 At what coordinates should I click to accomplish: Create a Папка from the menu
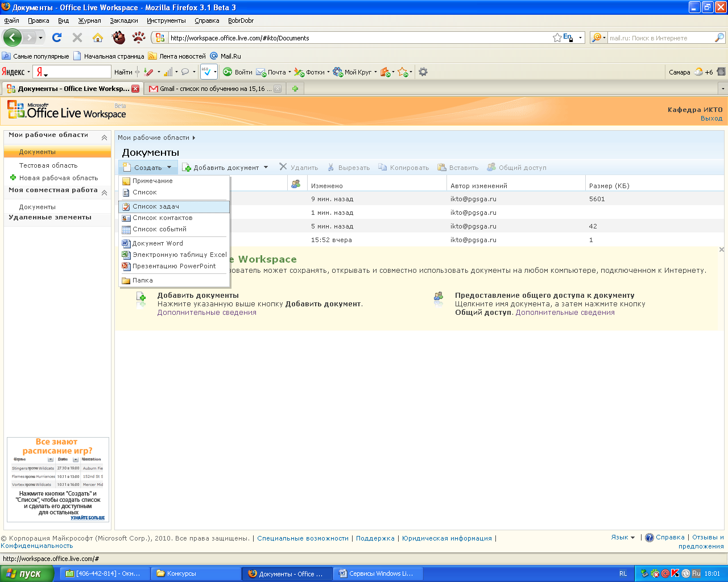click(x=174, y=280)
